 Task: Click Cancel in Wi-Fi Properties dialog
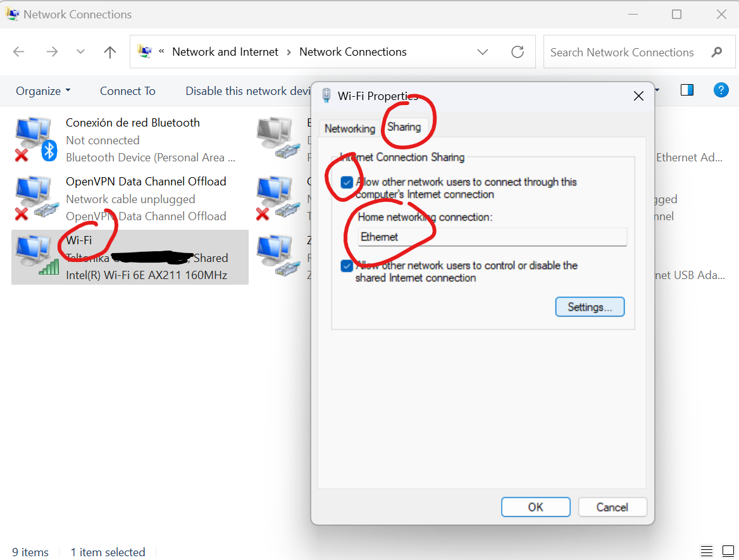tap(612, 507)
